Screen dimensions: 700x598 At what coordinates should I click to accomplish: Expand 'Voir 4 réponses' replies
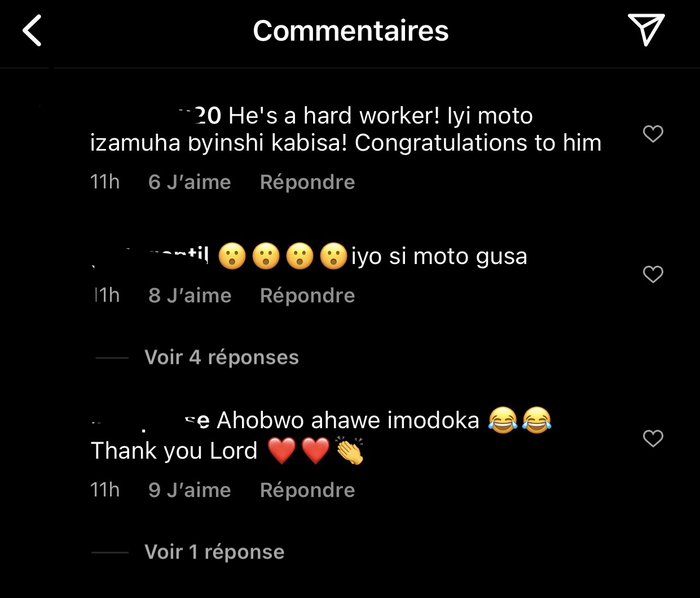(x=222, y=357)
